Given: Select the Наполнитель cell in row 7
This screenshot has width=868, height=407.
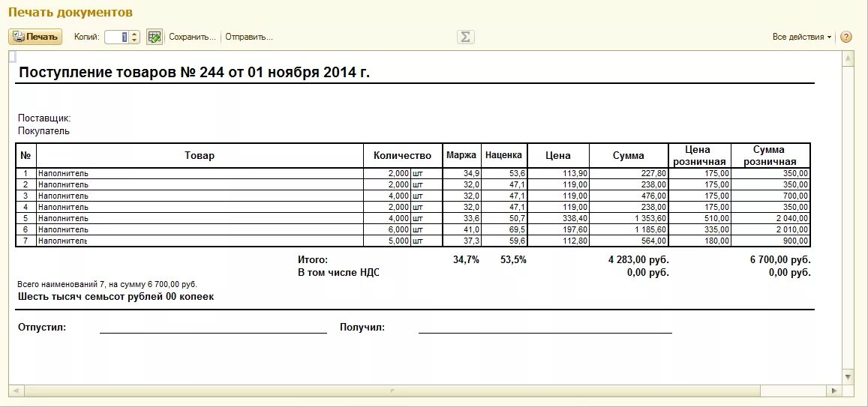Looking at the screenshot, I should point(200,241).
